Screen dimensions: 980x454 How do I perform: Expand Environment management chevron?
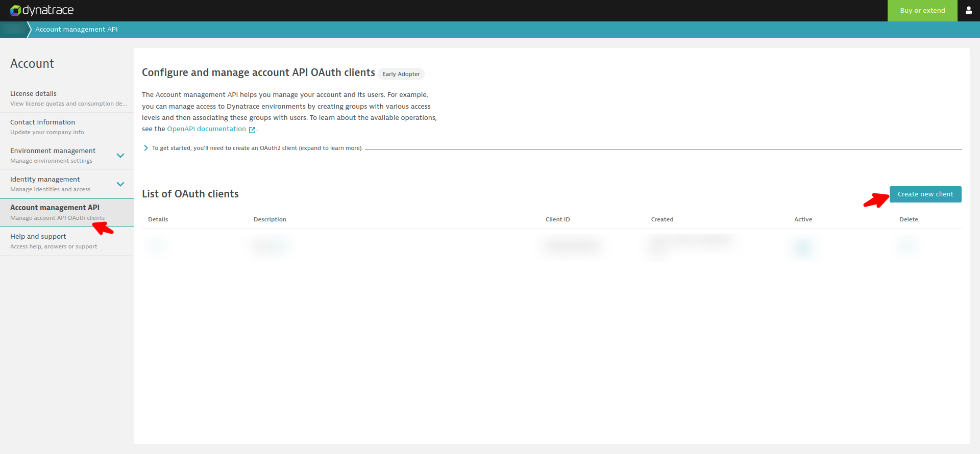(120, 156)
